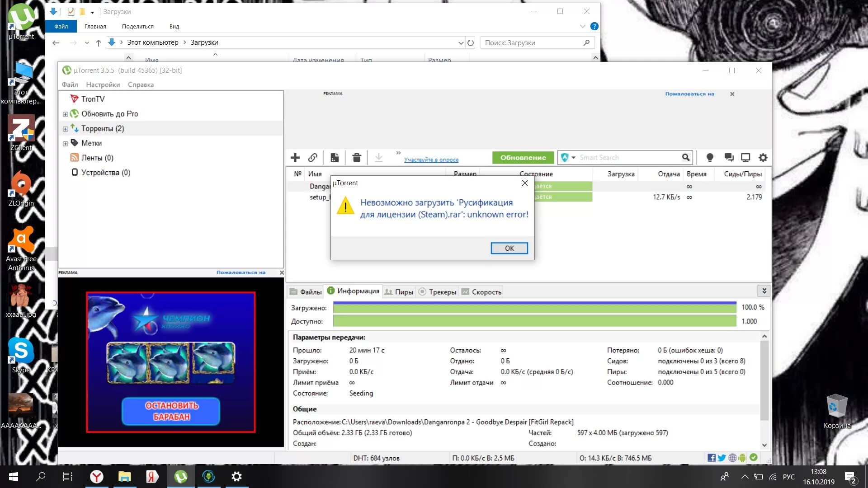Open the light bulb tips icon
This screenshot has height=488, width=868.
[x=710, y=157]
